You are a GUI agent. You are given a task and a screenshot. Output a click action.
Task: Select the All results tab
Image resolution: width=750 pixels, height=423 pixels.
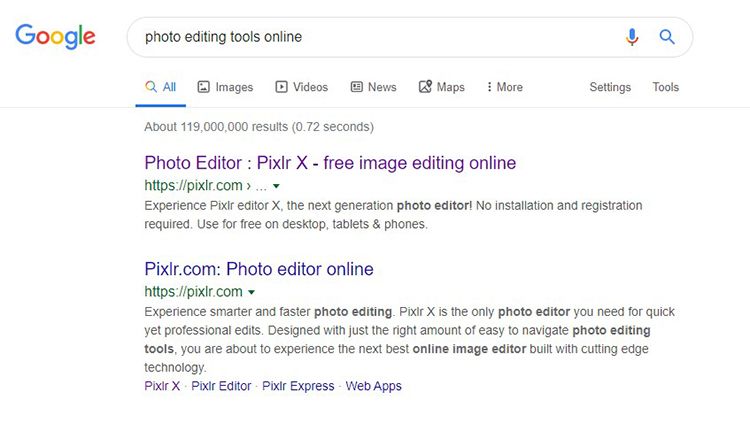click(161, 87)
